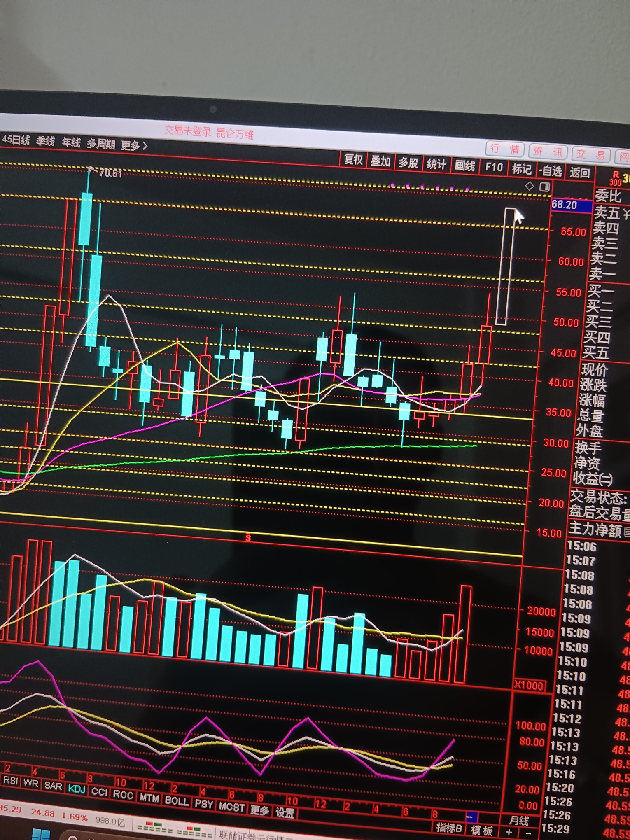Open 更多 indicators list in bottom bar
Viewport: 630px width, 840px height.
click(260, 810)
